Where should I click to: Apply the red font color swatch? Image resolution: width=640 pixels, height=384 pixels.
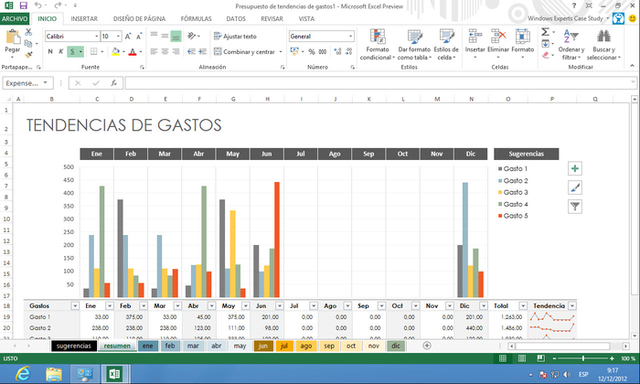(132, 51)
